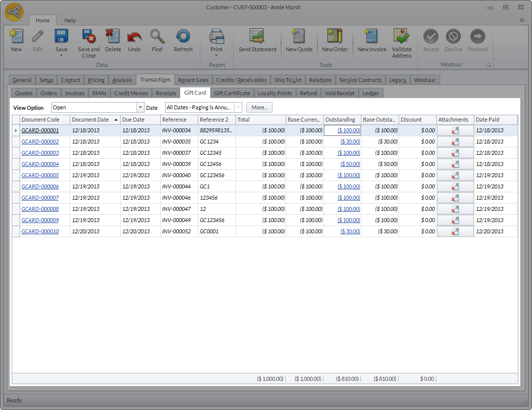Switch to the Gift Certificate tab

coord(232,93)
